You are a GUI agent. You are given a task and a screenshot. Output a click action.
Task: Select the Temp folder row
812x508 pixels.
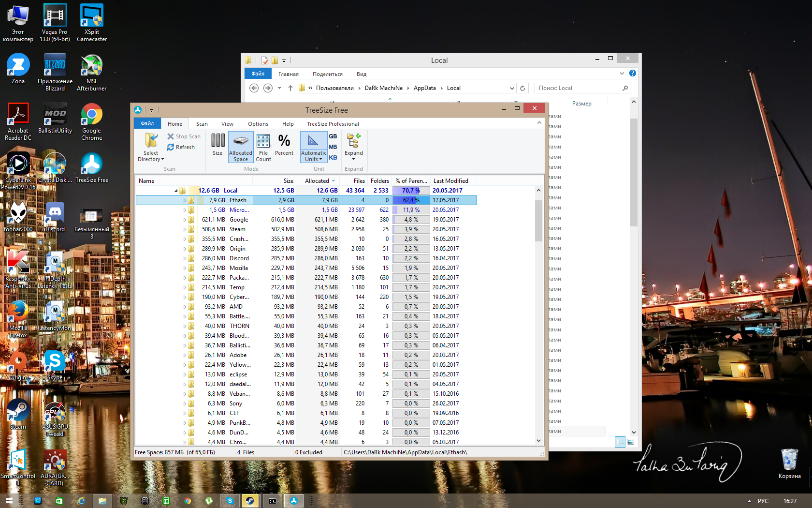306,287
